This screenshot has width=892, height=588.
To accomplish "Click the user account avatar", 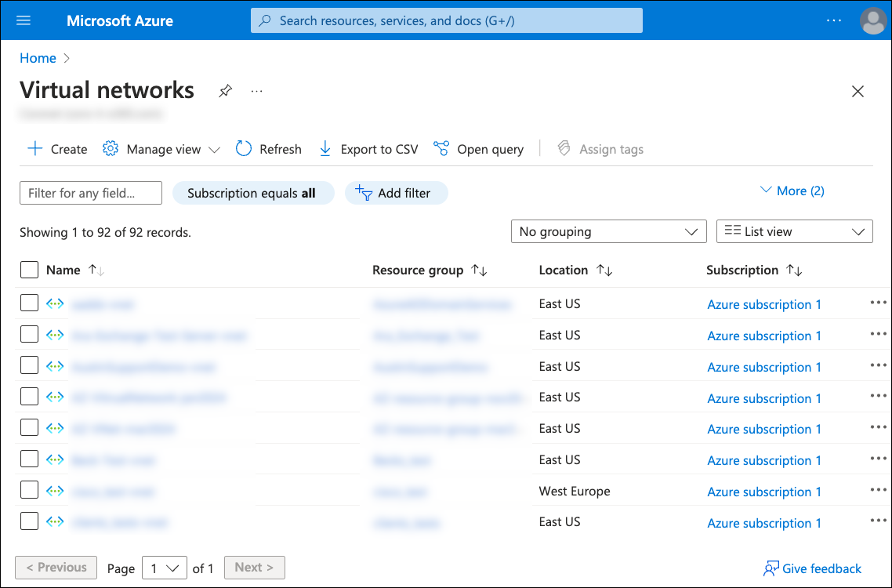I will point(872,20).
